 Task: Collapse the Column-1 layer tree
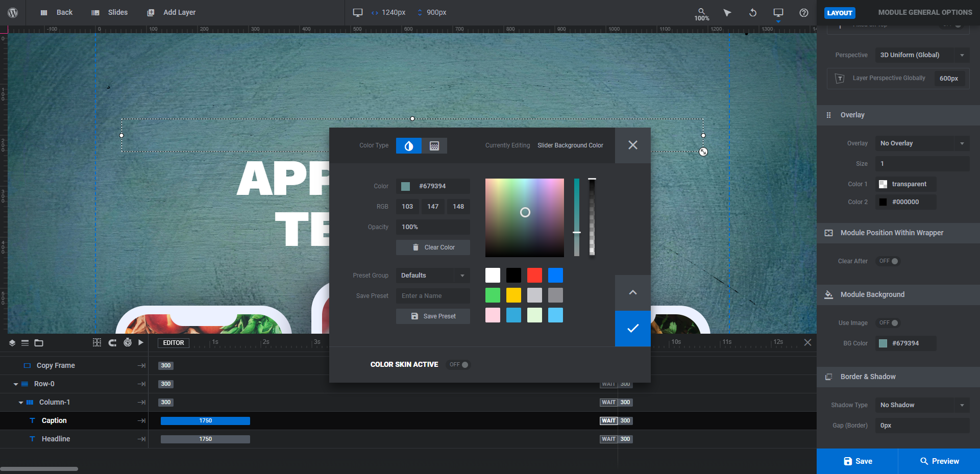[x=21, y=403]
